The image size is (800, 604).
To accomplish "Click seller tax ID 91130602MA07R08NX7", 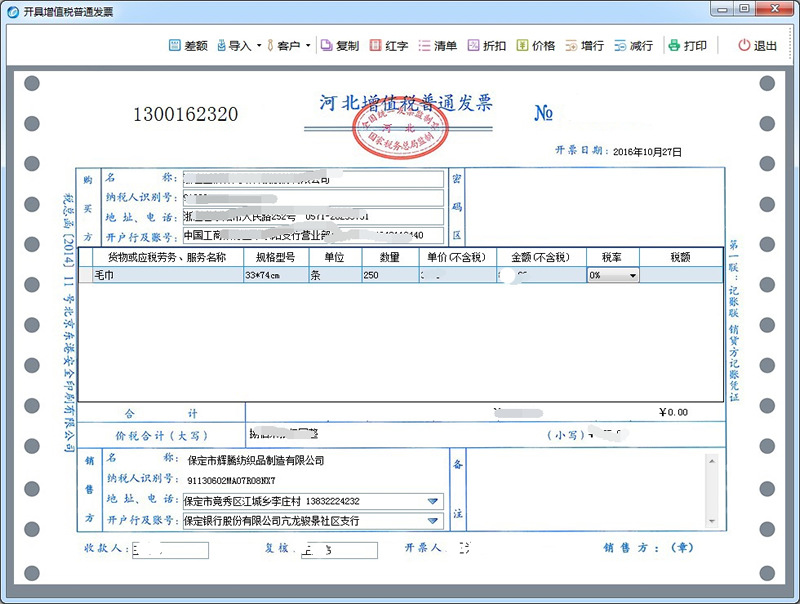I will (x=231, y=481).
